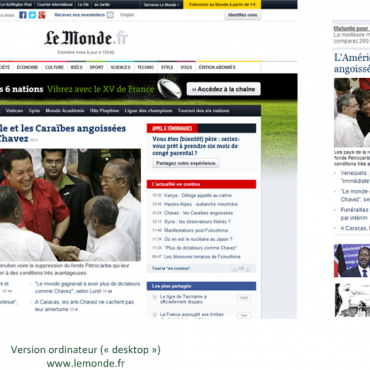Click the Chavez handshake main photo
Screen dimensions: 370x370
tap(70, 205)
